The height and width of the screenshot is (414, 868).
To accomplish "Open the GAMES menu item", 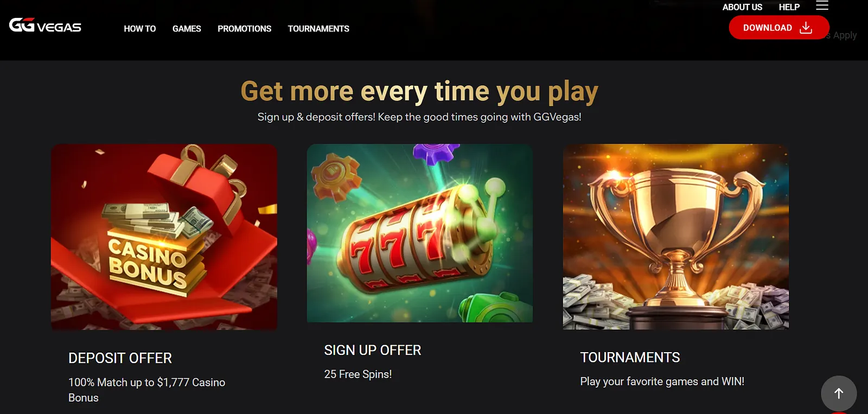I will pyautogui.click(x=187, y=29).
